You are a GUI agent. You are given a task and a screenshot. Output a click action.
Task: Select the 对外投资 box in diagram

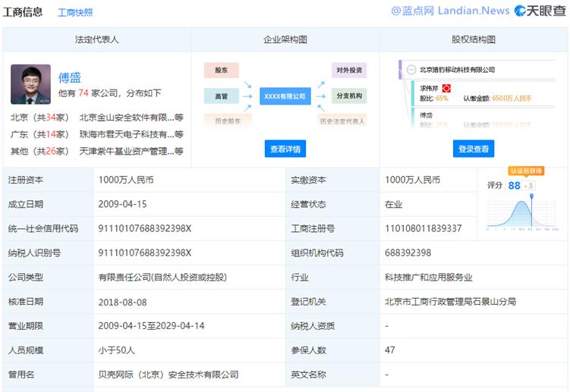(349, 70)
